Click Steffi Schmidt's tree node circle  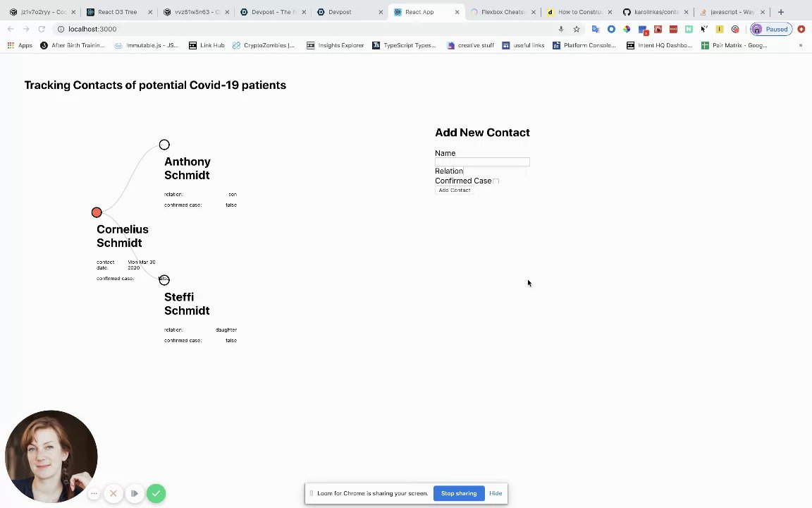pos(164,280)
